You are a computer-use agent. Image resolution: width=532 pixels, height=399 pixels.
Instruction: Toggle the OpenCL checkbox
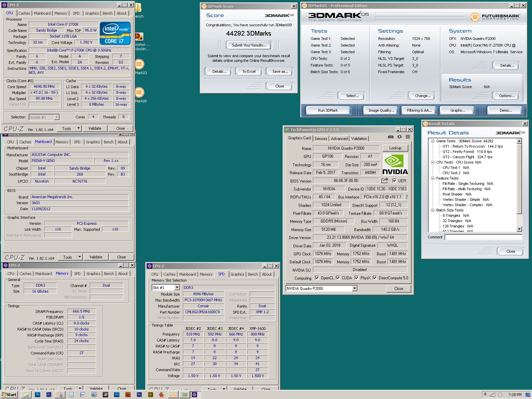(x=317, y=278)
